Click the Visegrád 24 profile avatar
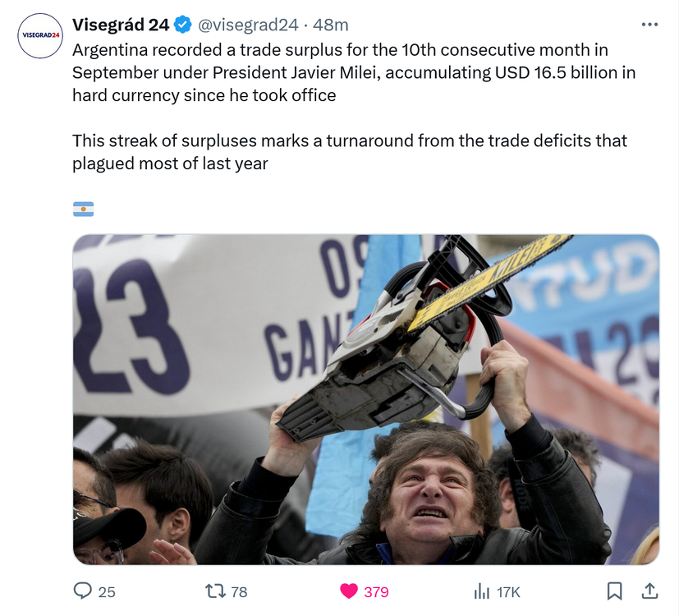 tap(40, 36)
